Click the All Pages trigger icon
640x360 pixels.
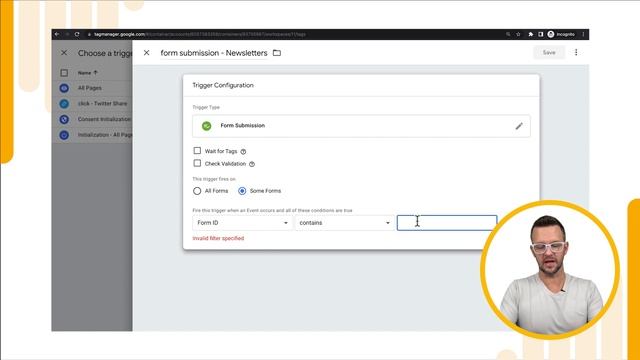click(x=64, y=88)
